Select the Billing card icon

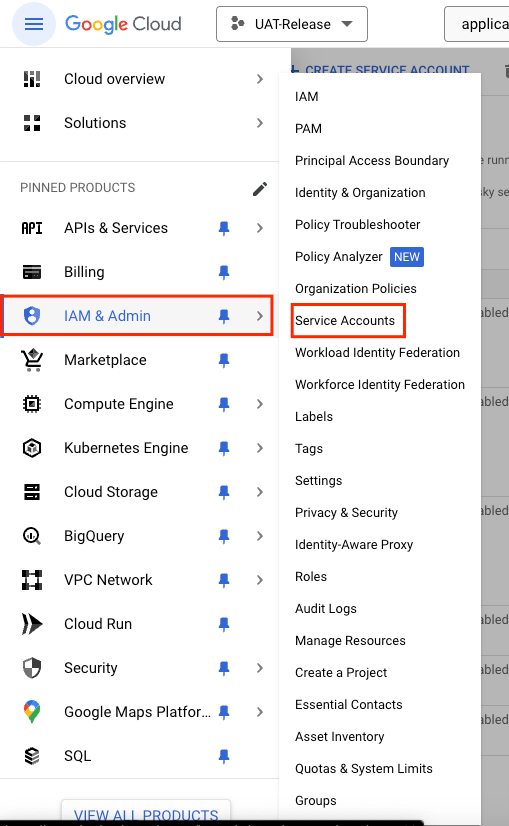point(32,272)
